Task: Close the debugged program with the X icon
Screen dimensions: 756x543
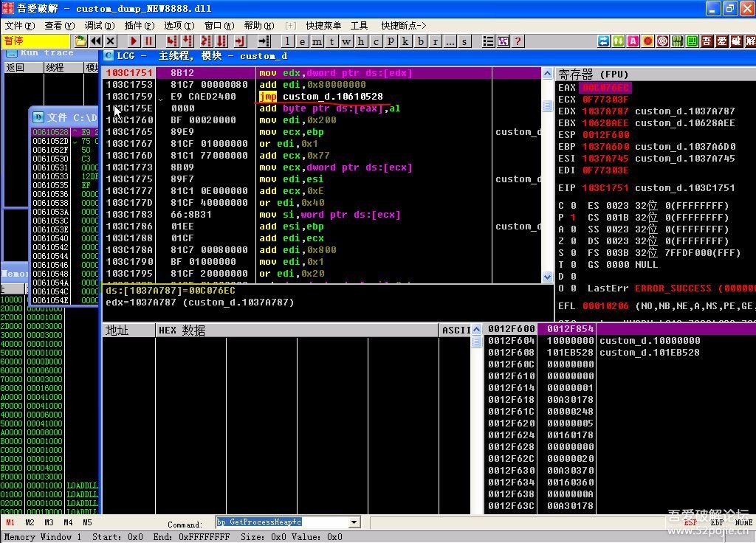Action: coord(111,41)
